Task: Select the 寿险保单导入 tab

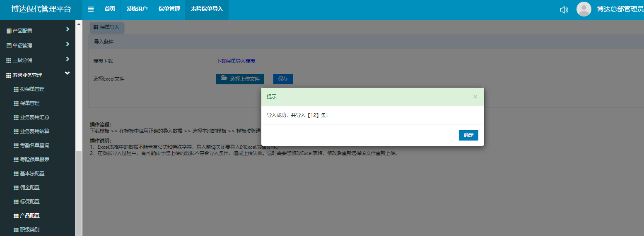Action: coord(207,9)
